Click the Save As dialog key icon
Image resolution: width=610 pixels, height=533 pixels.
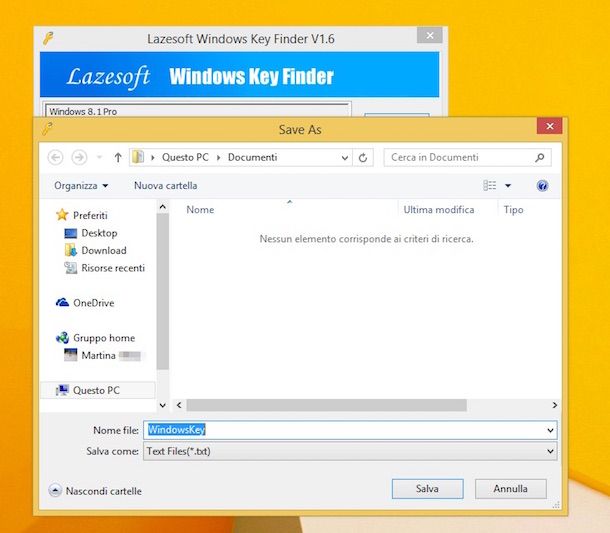tap(47, 128)
